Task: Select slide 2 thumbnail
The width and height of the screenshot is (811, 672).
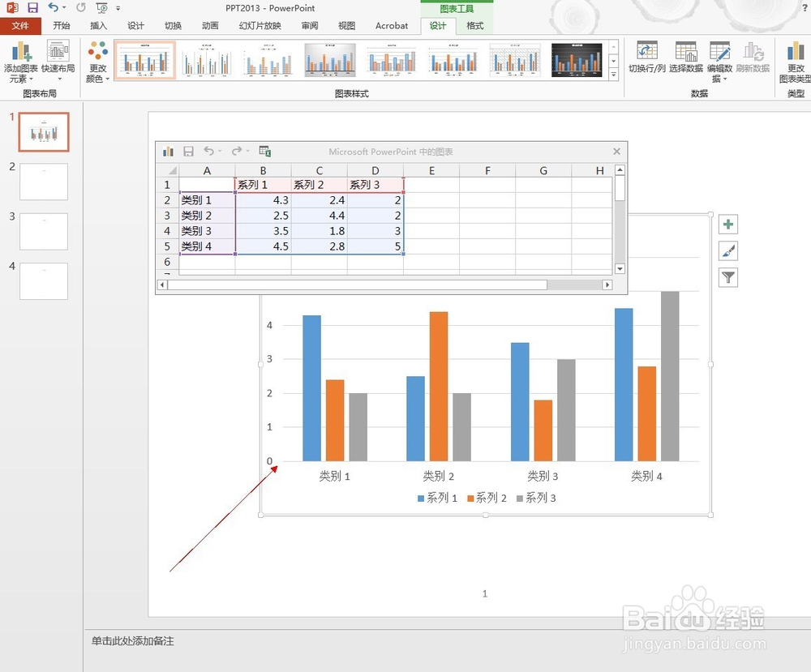Action: click(x=44, y=182)
